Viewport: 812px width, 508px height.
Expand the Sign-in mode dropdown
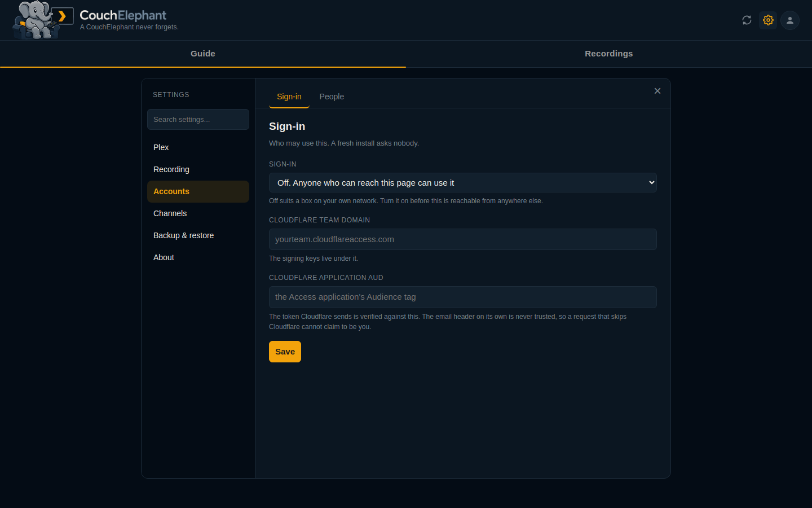(463, 183)
